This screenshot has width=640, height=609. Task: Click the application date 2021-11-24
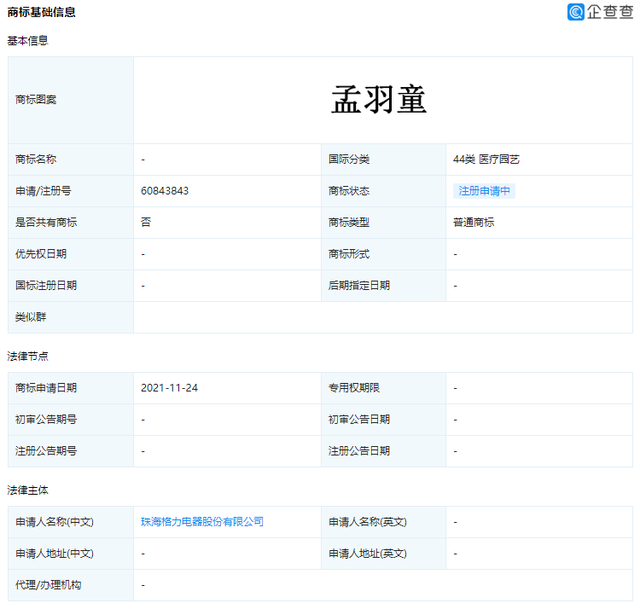tap(170, 388)
